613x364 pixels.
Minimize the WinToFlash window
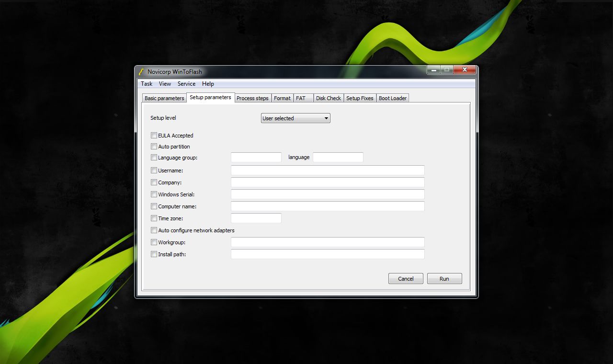click(x=433, y=70)
